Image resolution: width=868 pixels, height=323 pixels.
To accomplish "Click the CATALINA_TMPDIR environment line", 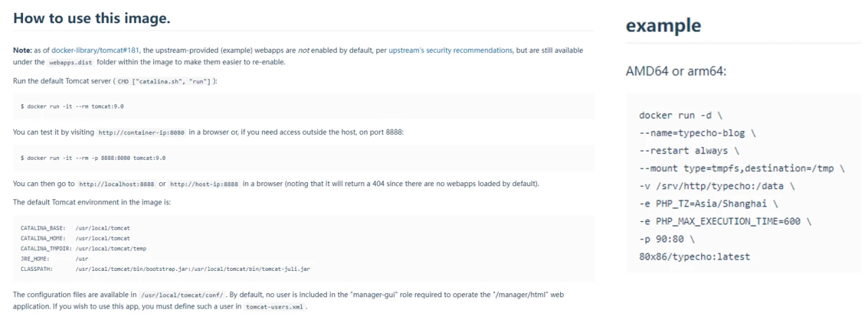I will 83,249.
